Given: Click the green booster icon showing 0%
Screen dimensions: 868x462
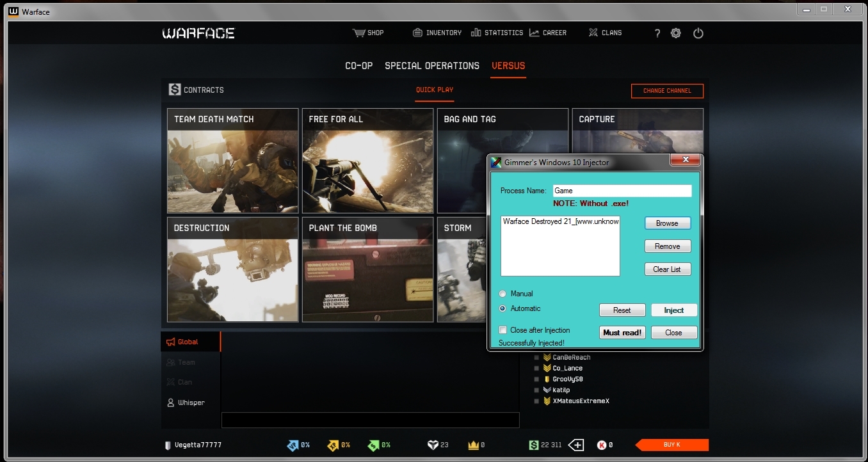Looking at the screenshot, I should point(373,445).
